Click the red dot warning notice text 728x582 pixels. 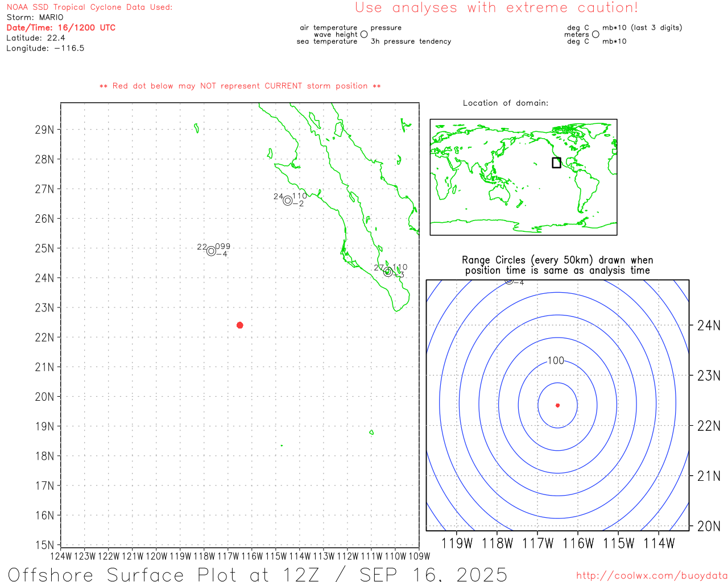(x=240, y=86)
